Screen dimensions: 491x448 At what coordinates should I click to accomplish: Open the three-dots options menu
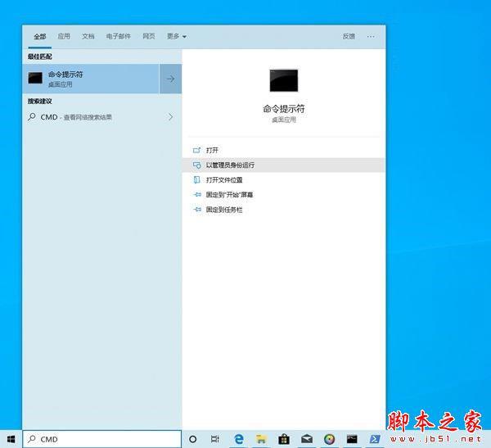(371, 37)
